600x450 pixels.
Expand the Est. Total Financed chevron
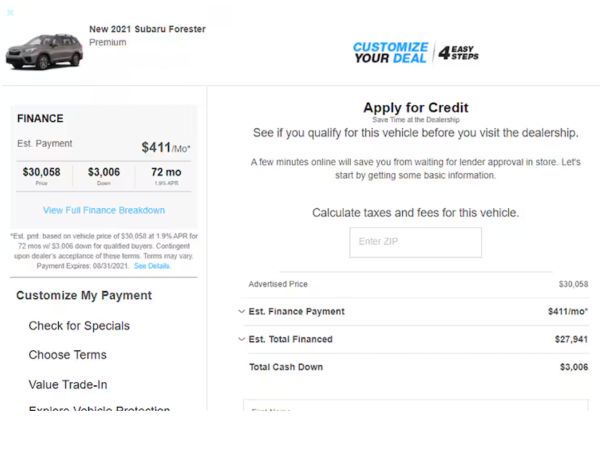click(241, 339)
